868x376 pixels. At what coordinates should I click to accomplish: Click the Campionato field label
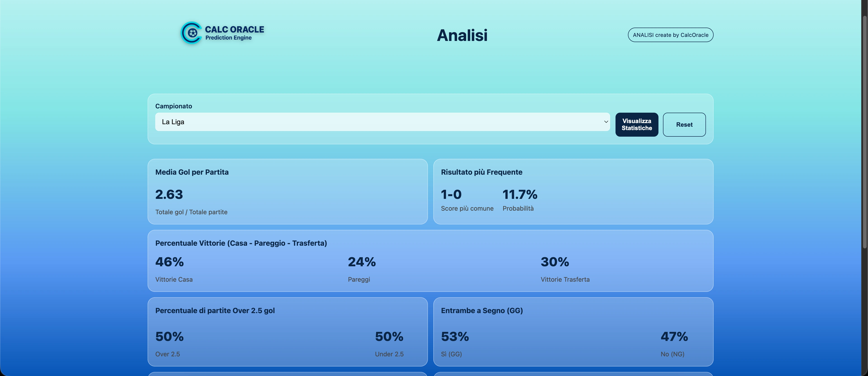click(x=174, y=106)
